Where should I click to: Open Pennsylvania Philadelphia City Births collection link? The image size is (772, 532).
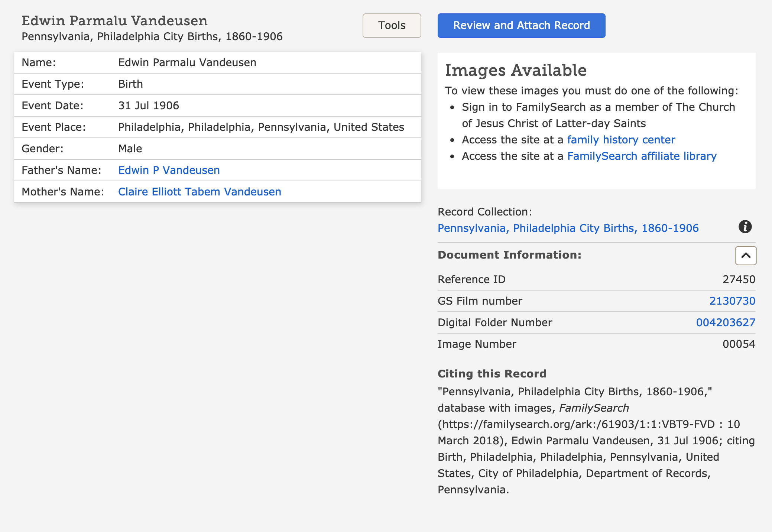[x=568, y=228]
